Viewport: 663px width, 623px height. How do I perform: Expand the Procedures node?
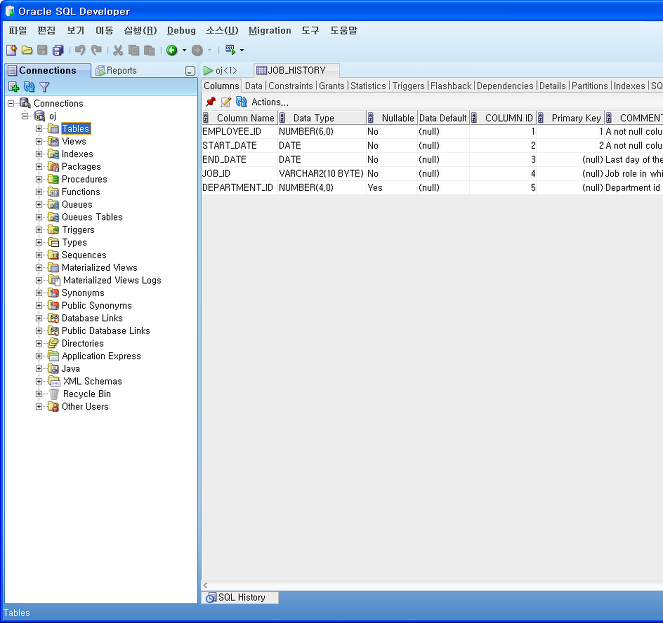39,179
